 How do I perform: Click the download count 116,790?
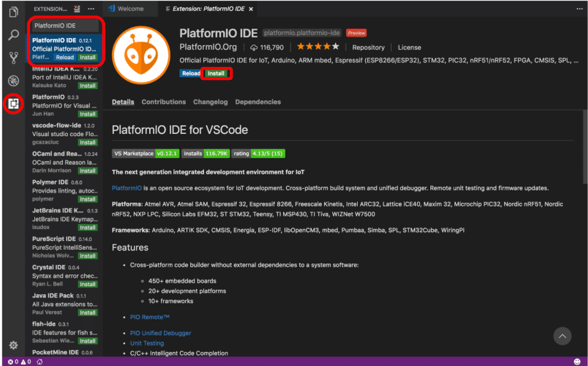pyautogui.click(x=267, y=48)
